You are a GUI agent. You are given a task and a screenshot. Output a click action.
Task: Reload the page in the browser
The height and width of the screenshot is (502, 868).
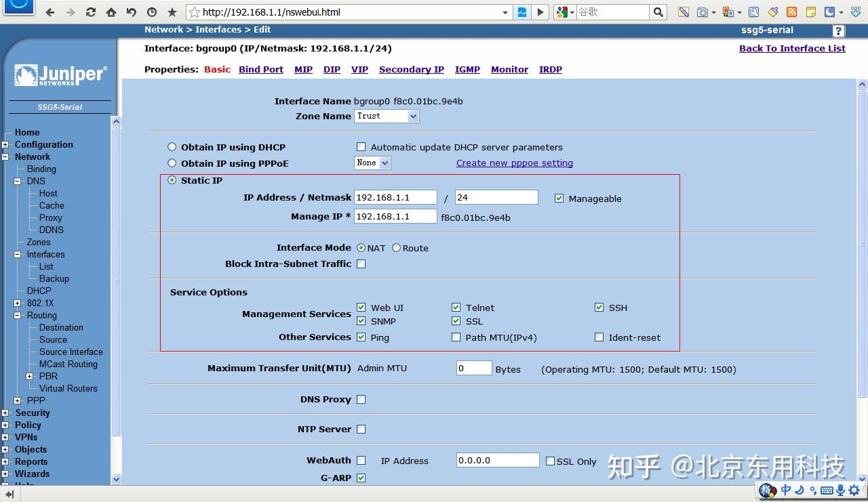pyautogui.click(x=90, y=12)
